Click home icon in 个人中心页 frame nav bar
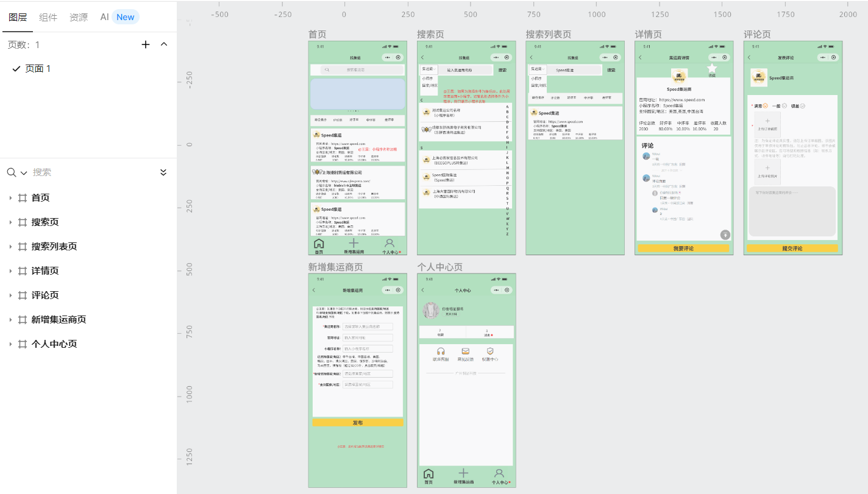The image size is (868, 494). [429, 473]
